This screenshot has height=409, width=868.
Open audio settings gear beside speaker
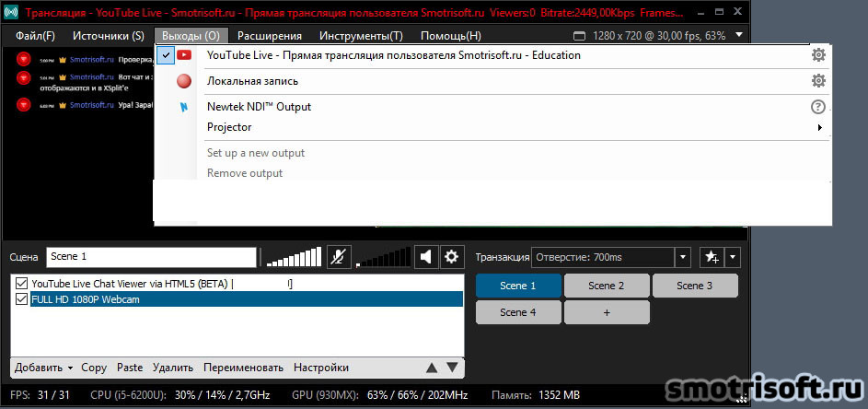[452, 257]
